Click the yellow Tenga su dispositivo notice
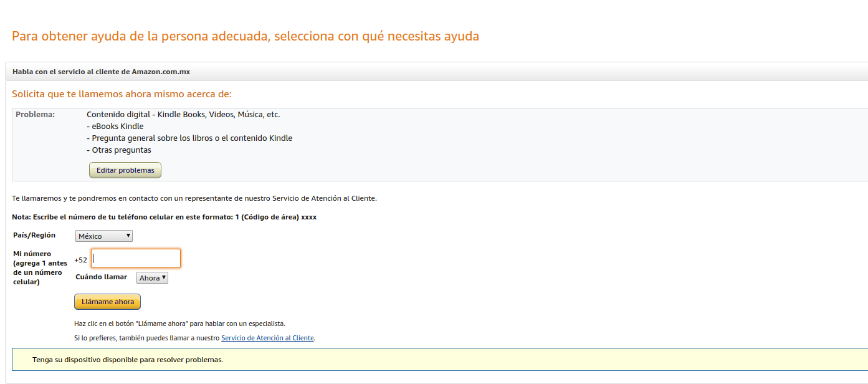 point(128,360)
